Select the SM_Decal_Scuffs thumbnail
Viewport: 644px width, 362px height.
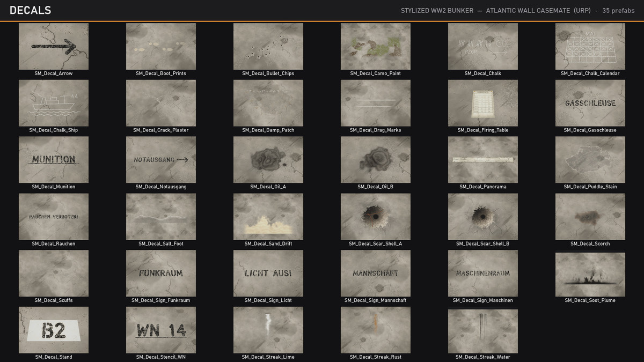click(x=54, y=274)
